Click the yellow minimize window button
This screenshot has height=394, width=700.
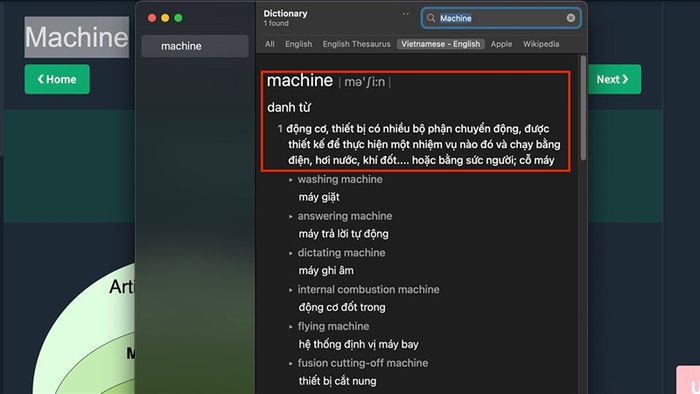pyautogui.click(x=165, y=18)
